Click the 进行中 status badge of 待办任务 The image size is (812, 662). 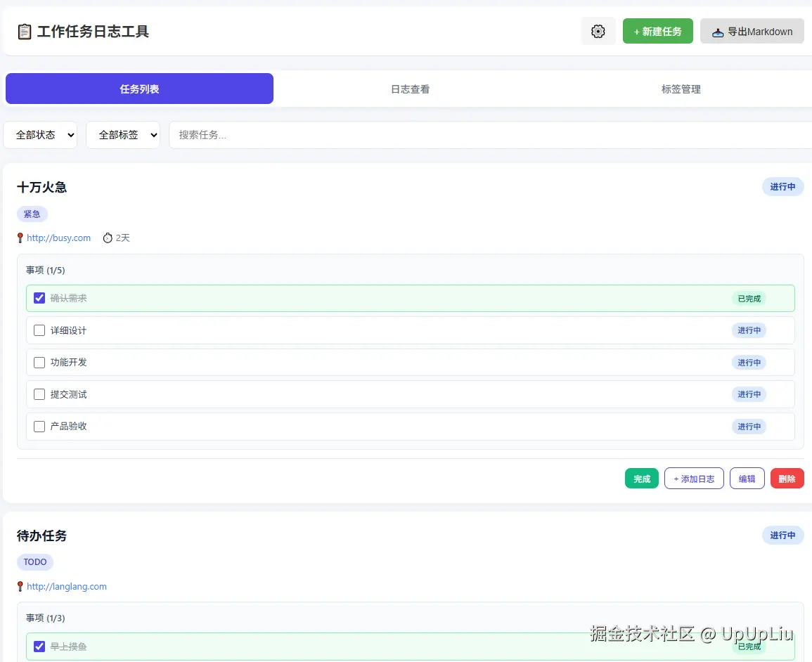pyautogui.click(x=782, y=535)
